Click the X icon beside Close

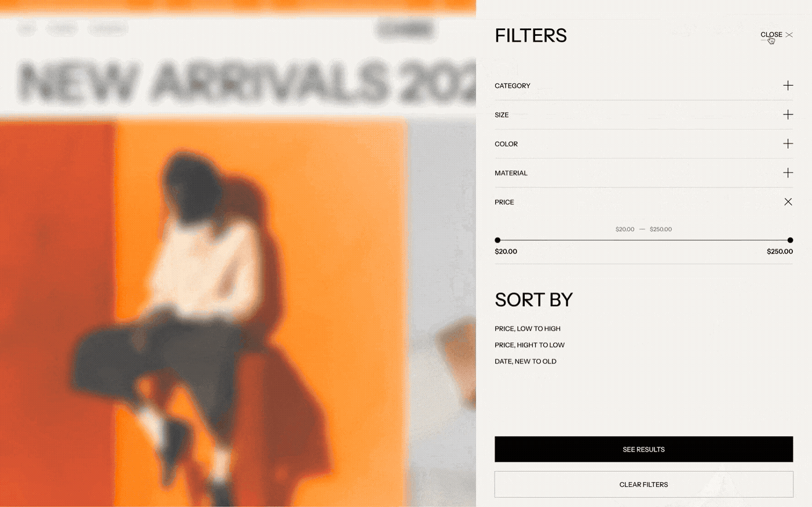coord(789,35)
